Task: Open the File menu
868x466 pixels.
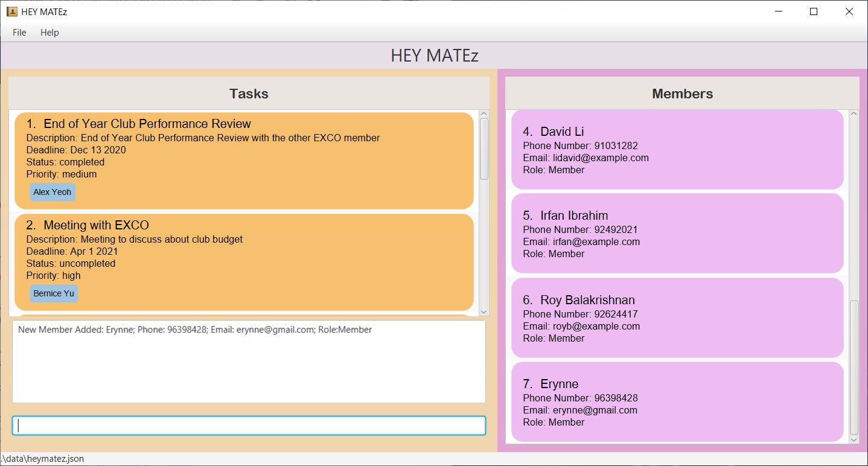Action: click(x=19, y=33)
